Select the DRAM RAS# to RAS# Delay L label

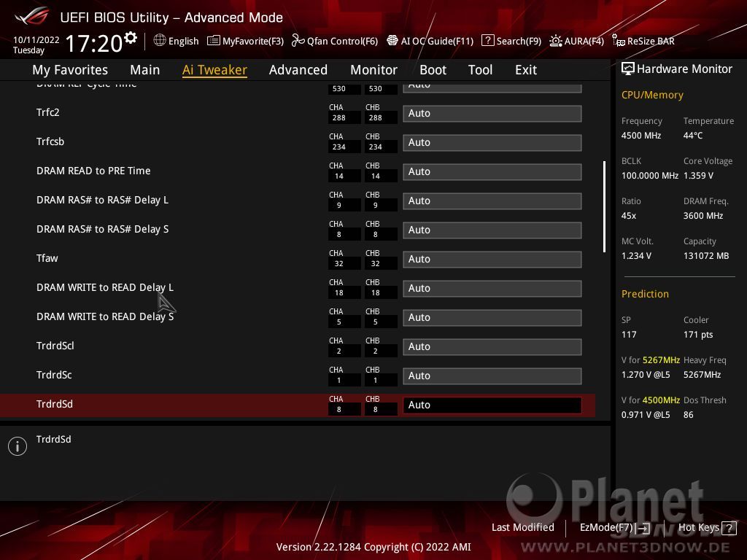tap(102, 200)
